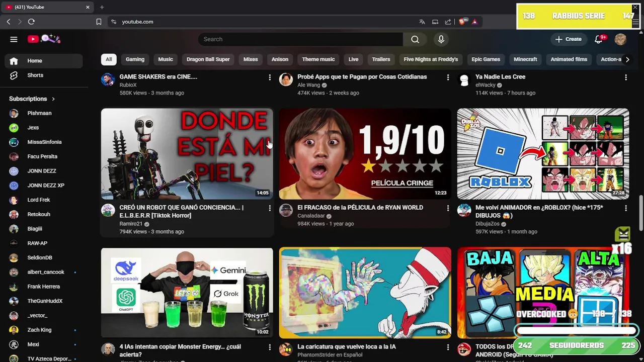Play the Roblox animator thumbnail
The image size is (644, 362).
(x=543, y=154)
